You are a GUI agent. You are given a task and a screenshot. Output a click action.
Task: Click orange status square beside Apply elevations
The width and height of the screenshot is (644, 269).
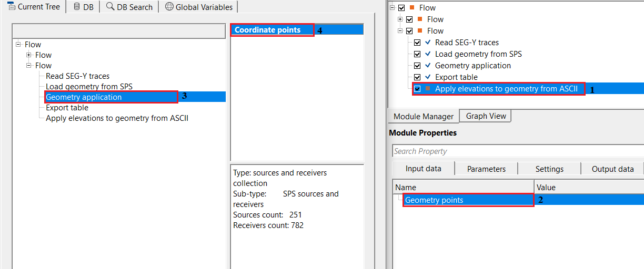coord(428,89)
